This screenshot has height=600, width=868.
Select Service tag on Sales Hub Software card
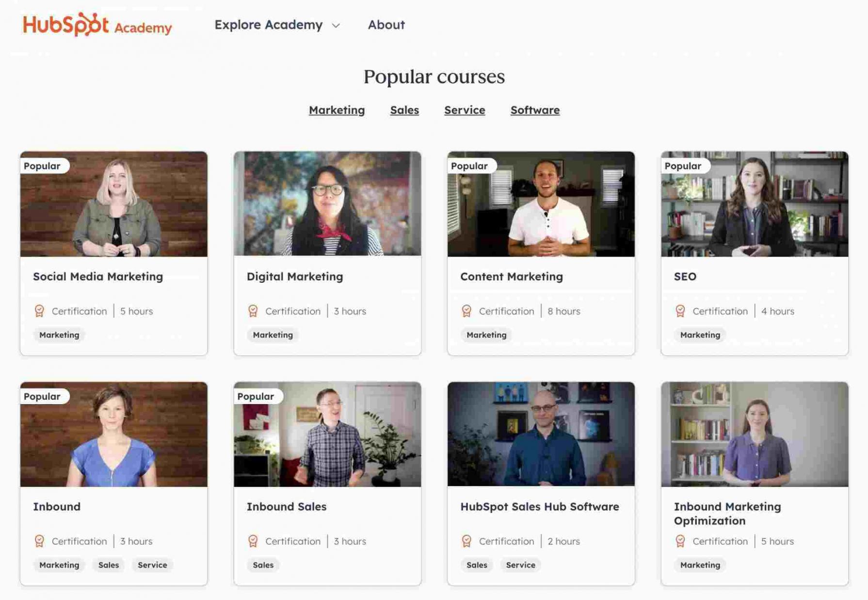[521, 565]
